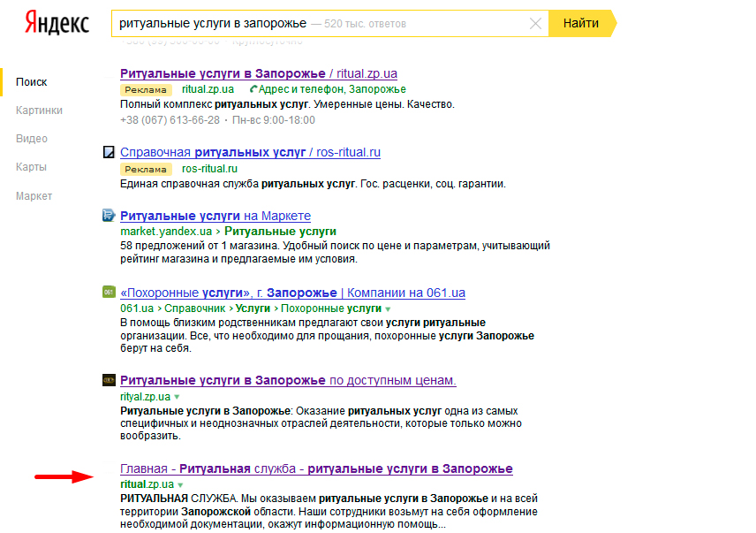Open dropdown arrow next to ritual.zp.ua green URL

[x=181, y=485]
